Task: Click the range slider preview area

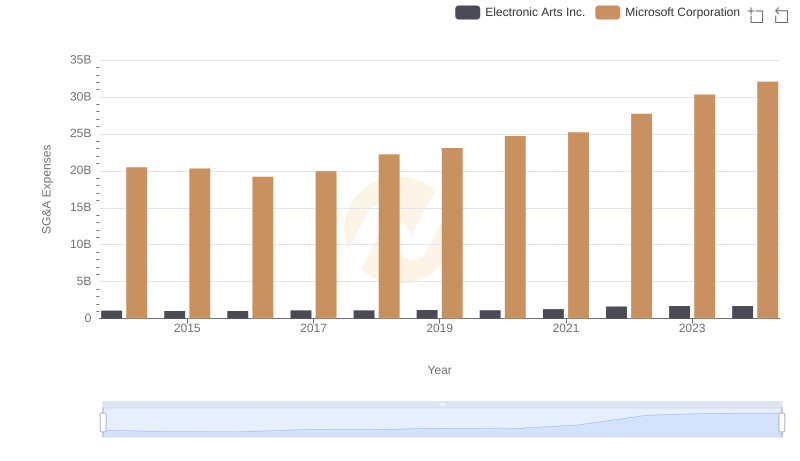Action: tap(442, 423)
